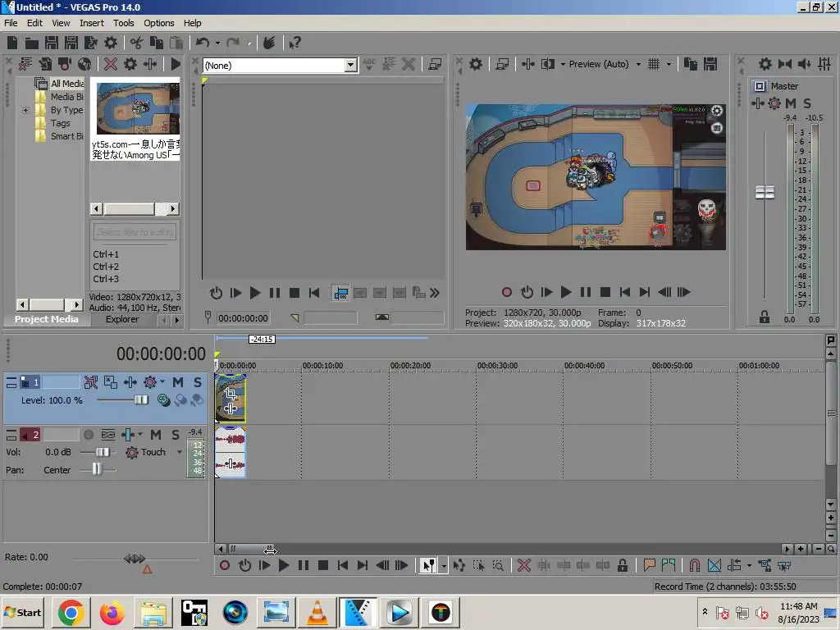This screenshot has width=840, height=630.
Task: Solo audio track 2
Action: point(176,435)
